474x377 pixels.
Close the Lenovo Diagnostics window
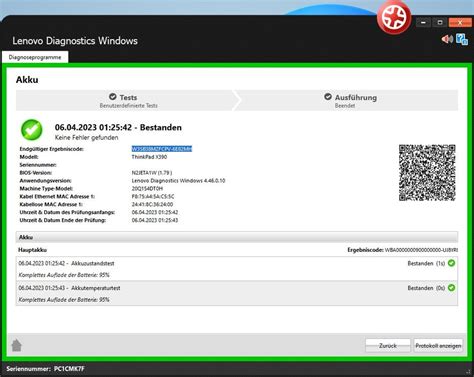tap(460, 23)
